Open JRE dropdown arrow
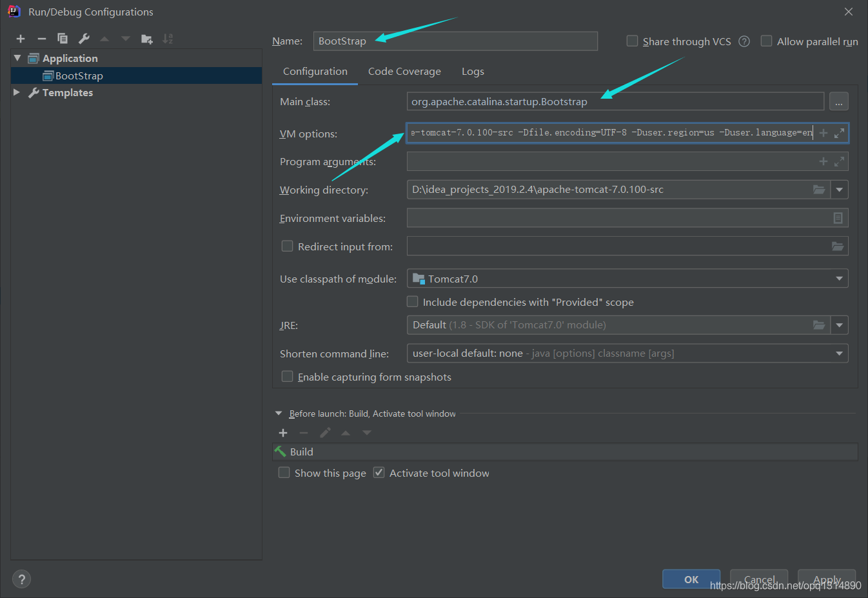868x598 pixels. (839, 325)
